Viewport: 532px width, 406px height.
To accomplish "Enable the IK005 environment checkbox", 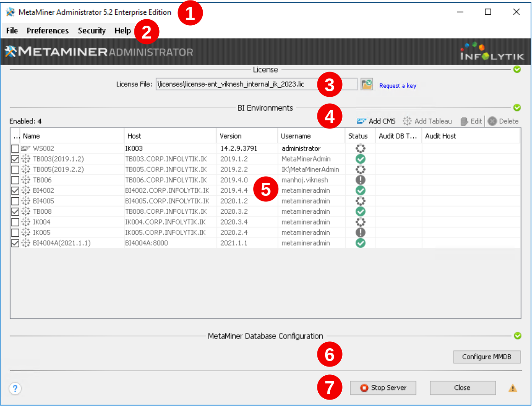I will pyautogui.click(x=15, y=233).
